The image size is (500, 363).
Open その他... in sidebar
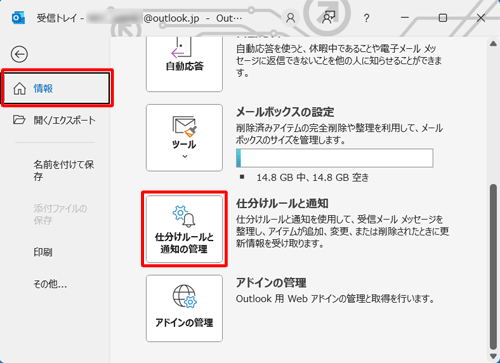(x=50, y=284)
